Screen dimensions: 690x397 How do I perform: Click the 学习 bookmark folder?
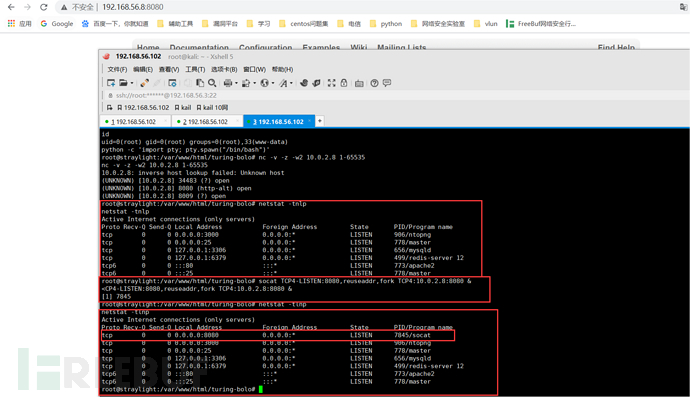coord(258,24)
